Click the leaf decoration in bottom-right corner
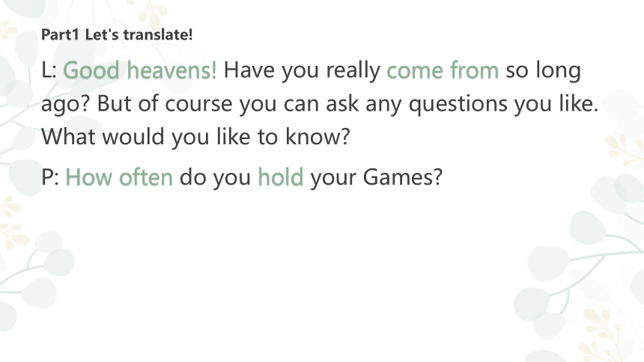Image resolution: width=644 pixels, height=362 pixels. click(583, 287)
